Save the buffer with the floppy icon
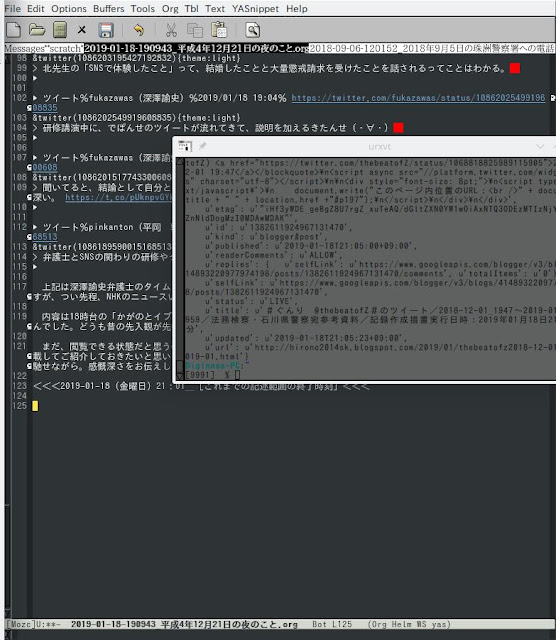 106,30
